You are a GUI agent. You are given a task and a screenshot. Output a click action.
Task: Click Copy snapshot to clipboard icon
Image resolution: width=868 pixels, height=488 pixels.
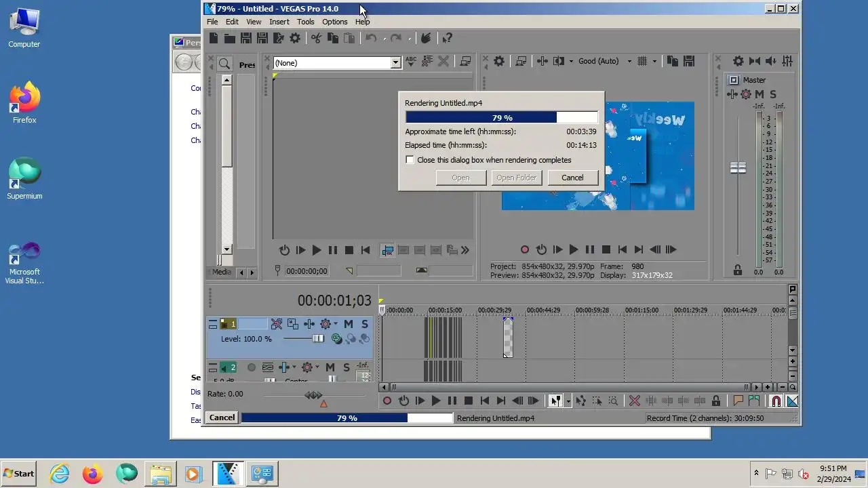click(x=673, y=61)
